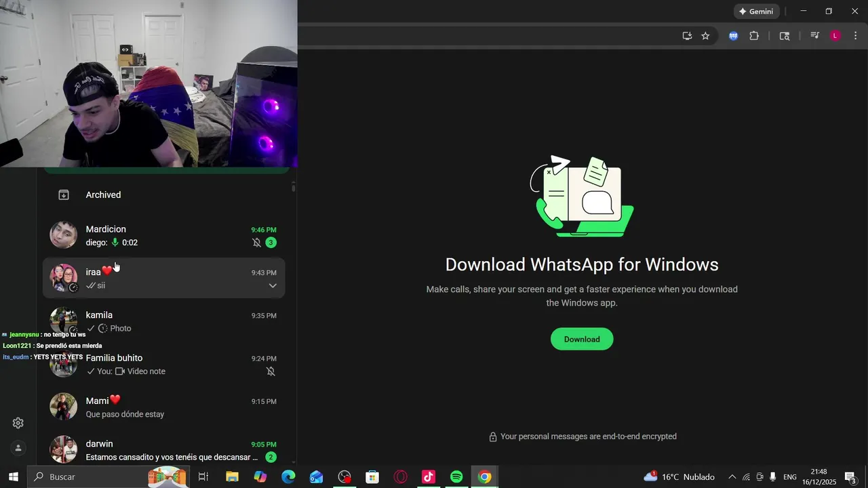Viewport: 868px width, 488px height.
Task: Click the install app icon in address bar
Action: 687,36
